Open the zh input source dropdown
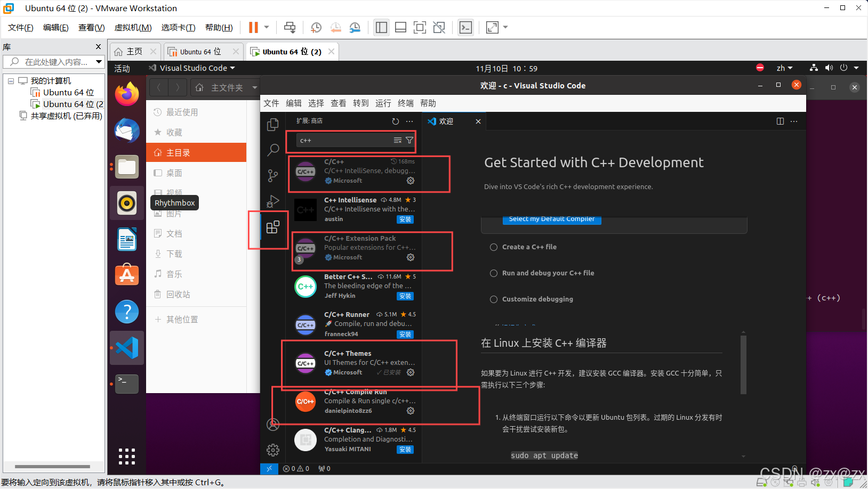 pos(784,68)
